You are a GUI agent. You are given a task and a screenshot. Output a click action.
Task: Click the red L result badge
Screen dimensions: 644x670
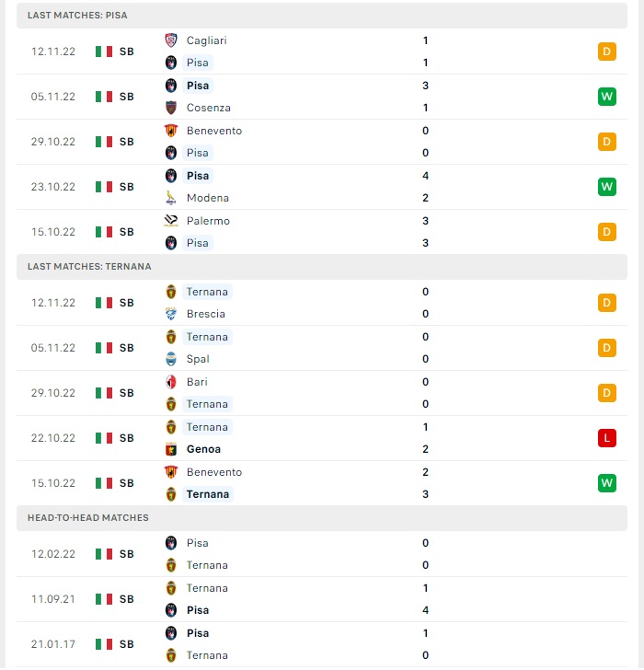click(x=607, y=438)
